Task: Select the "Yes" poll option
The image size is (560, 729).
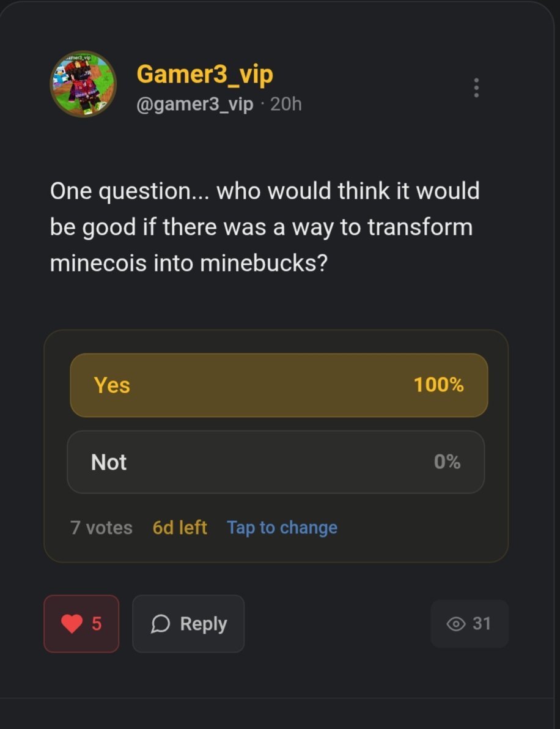Action: pos(279,385)
